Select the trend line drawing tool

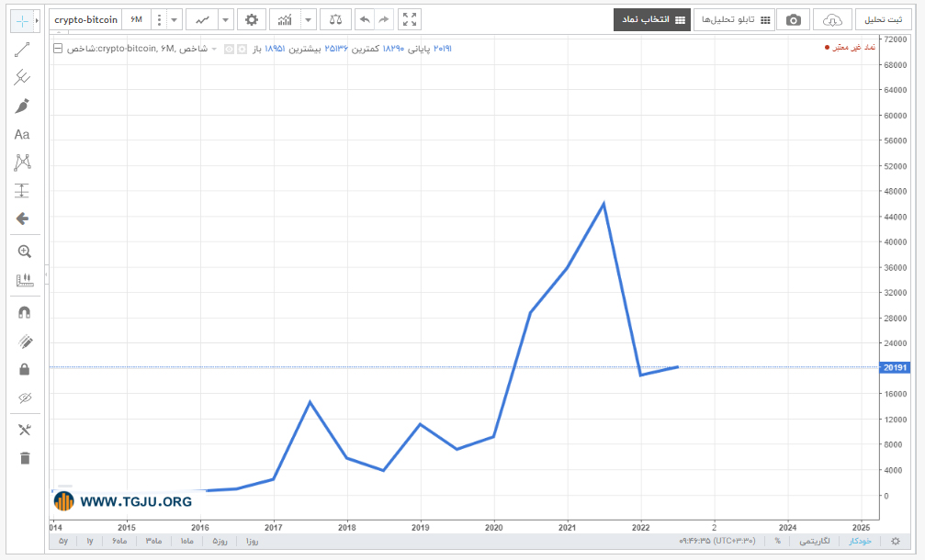coord(22,50)
